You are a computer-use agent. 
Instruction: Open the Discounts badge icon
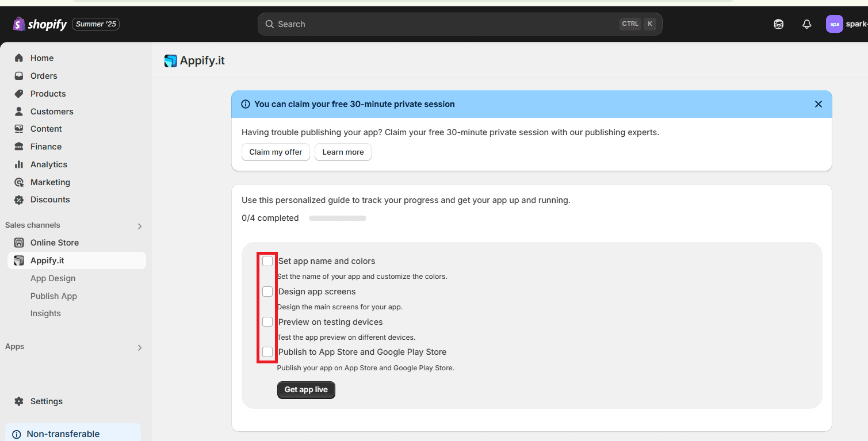coord(19,200)
